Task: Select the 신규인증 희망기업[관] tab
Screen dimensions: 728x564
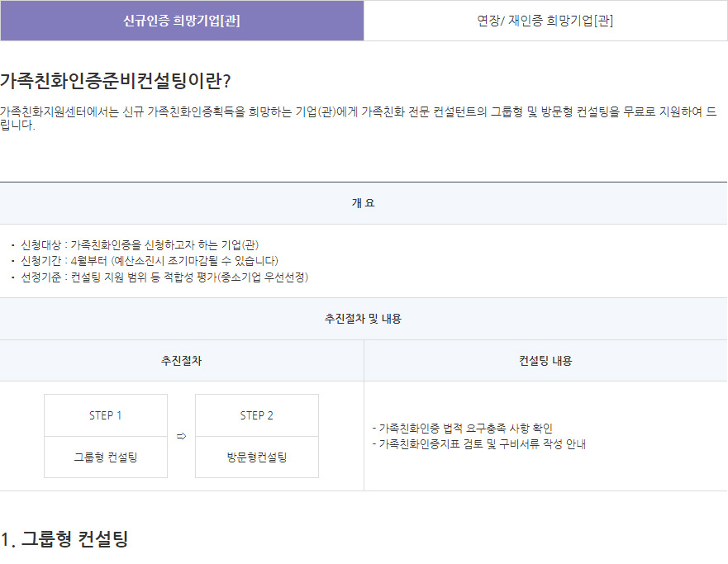Action: [x=182, y=21]
